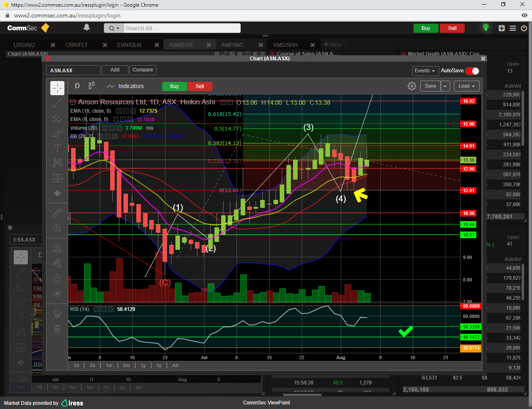Click the chart Save button

(x=430, y=86)
